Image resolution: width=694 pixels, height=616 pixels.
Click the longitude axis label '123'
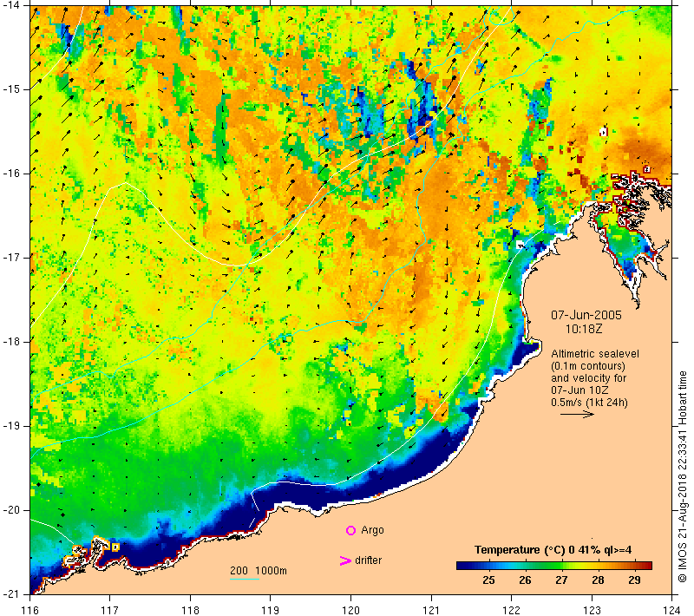click(592, 610)
